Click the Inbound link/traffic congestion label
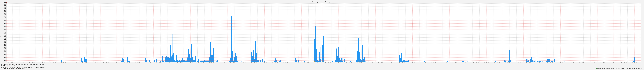 14,66
